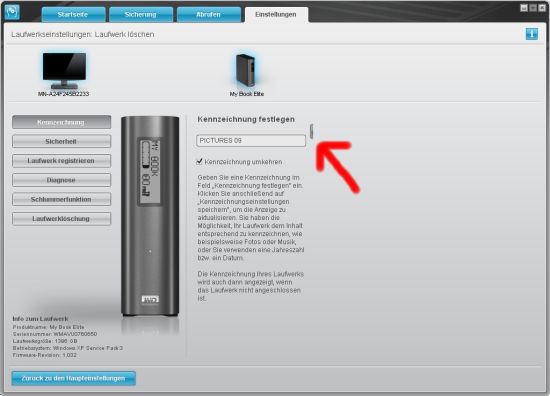Screen dimensions: 550x396
Task: Click the Kennzeichnung button
Action: pyautogui.click(x=61, y=122)
